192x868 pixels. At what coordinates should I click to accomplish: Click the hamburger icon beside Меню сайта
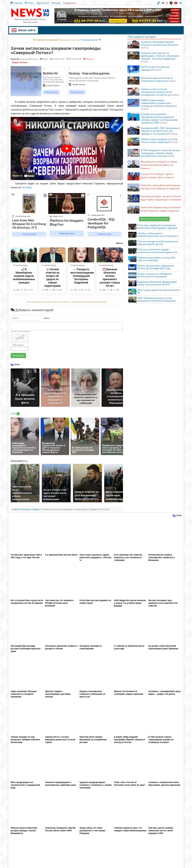tap(14, 30)
